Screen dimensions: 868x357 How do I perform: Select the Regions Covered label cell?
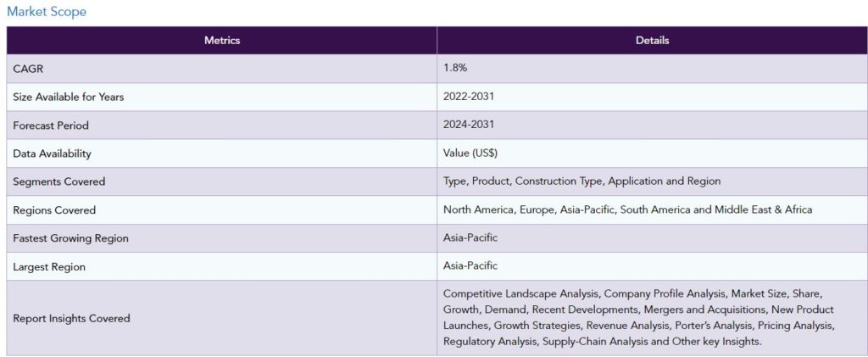pos(54,209)
